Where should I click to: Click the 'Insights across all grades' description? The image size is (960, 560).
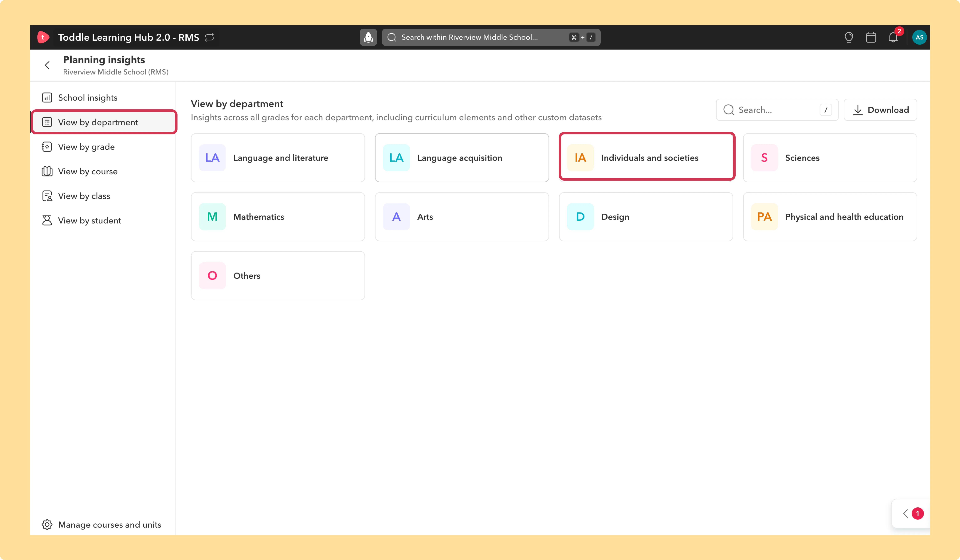396,117
